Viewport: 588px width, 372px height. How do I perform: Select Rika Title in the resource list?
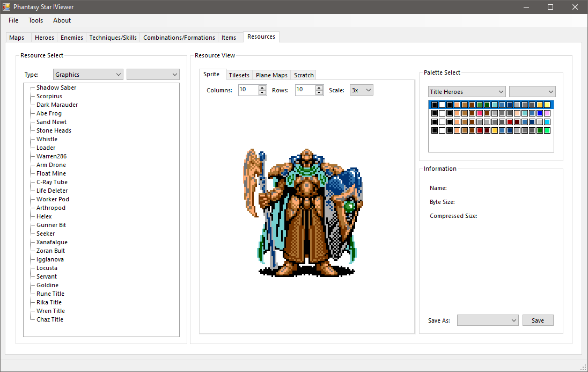pos(49,303)
